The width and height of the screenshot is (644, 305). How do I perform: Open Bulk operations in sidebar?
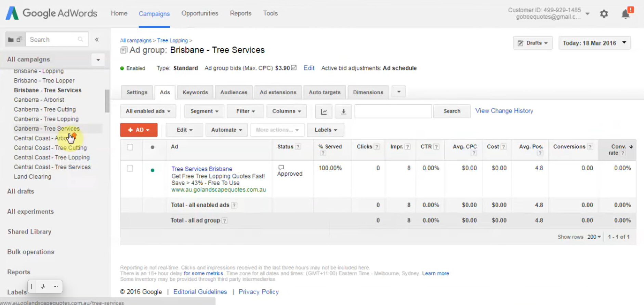coord(31,252)
